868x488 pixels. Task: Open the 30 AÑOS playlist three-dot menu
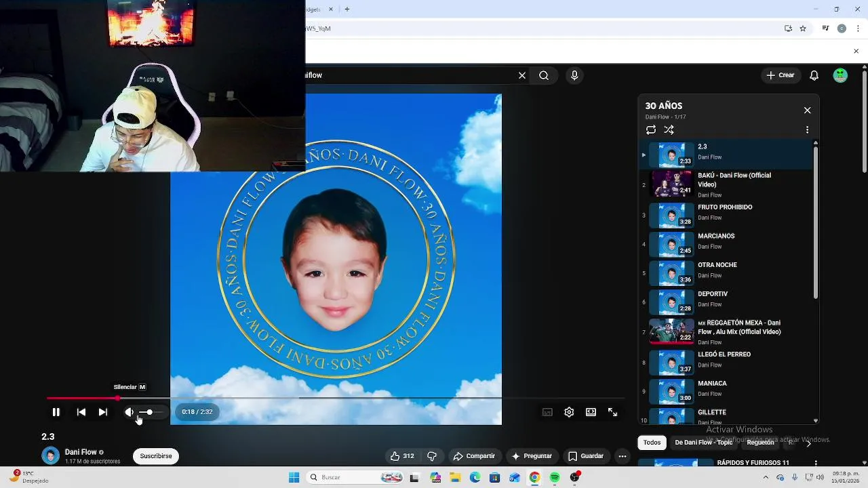coord(807,130)
